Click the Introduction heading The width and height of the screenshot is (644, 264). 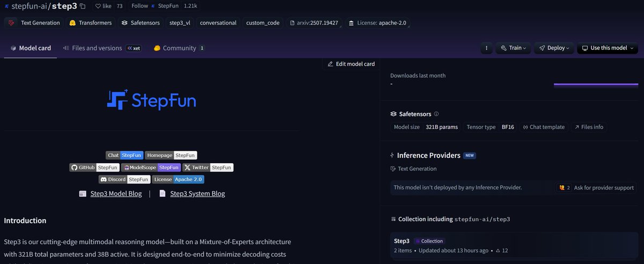25,221
